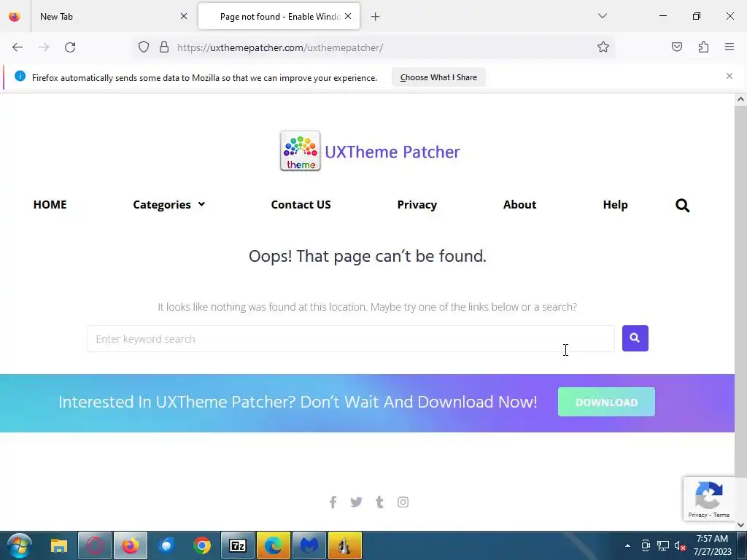Open the Help menu item
Screen dimensions: 747x560
[615, 205]
